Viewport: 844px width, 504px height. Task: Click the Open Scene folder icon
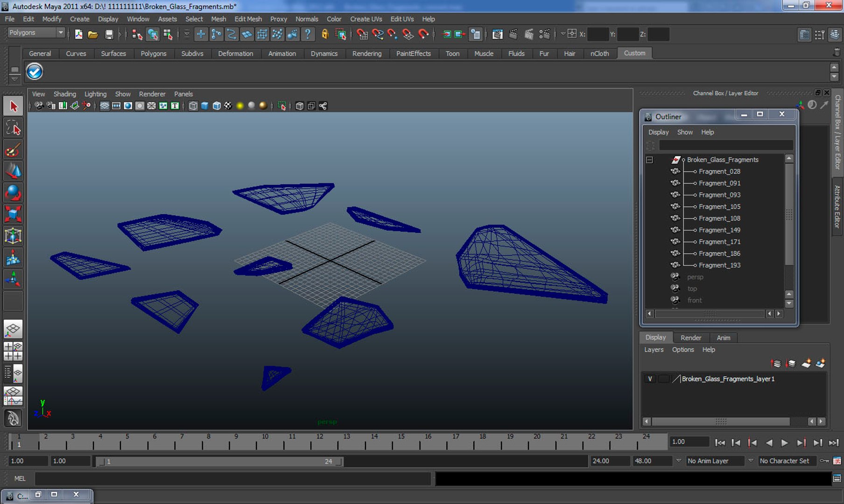[93, 34]
